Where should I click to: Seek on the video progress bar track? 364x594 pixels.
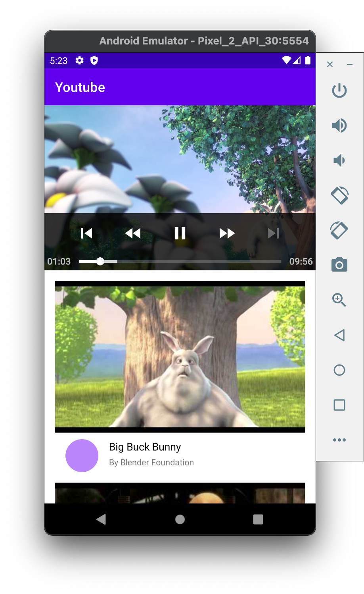click(x=180, y=261)
